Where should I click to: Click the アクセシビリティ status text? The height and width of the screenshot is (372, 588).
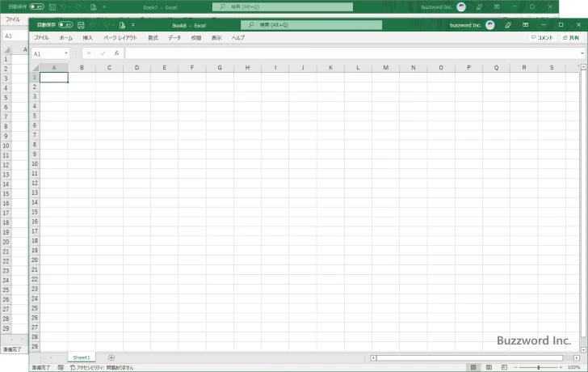[x=102, y=367]
